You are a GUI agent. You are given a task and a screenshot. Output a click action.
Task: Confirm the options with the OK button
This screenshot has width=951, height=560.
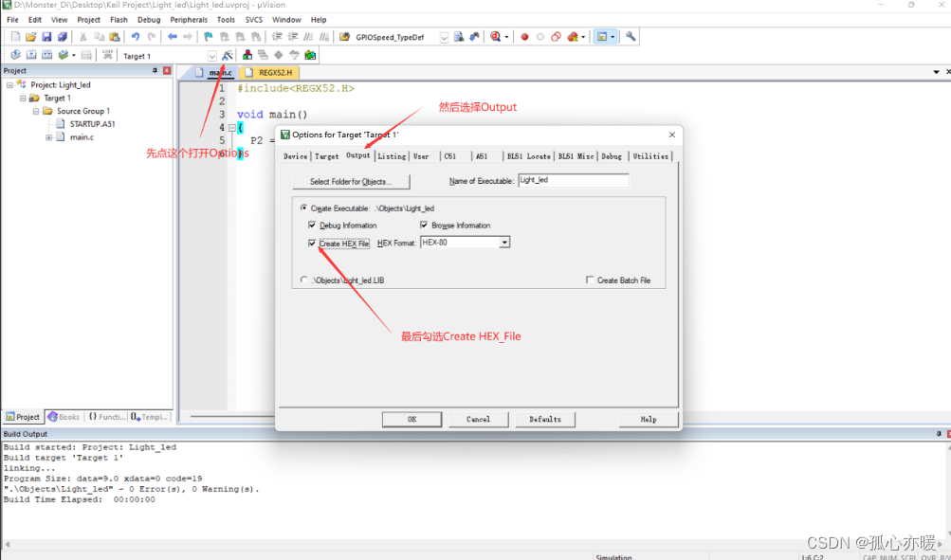pyautogui.click(x=411, y=420)
